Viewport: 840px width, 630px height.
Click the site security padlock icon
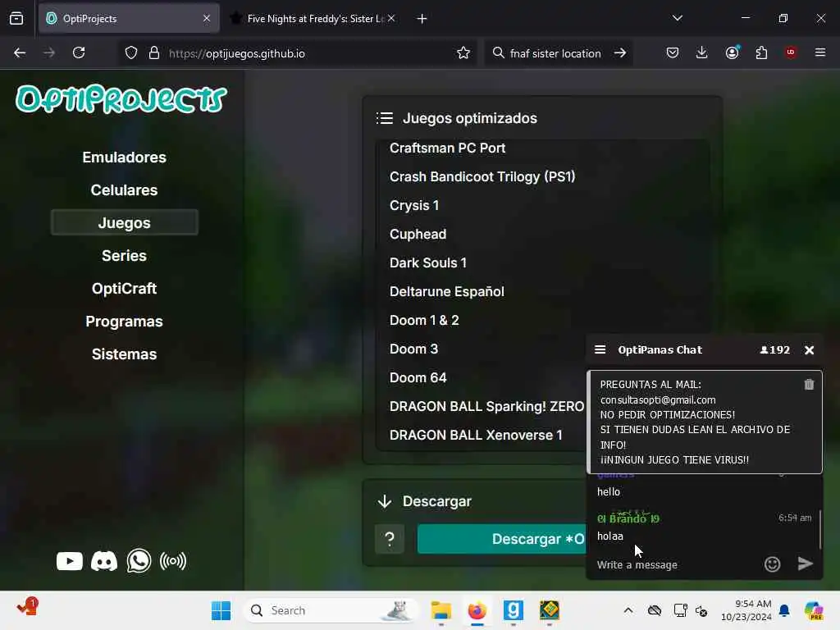tap(154, 53)
